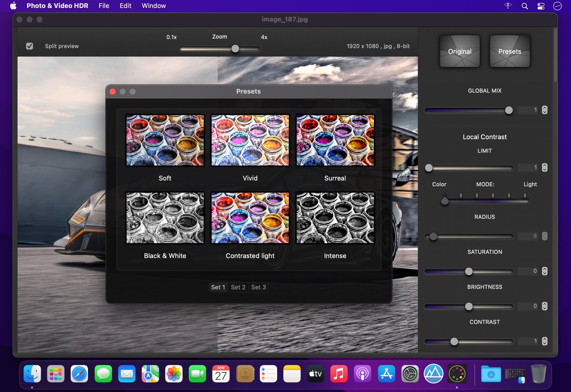The image size is (571, 392).
Task: Click the Global Mix stepper arrows
Action: point(545,110)
